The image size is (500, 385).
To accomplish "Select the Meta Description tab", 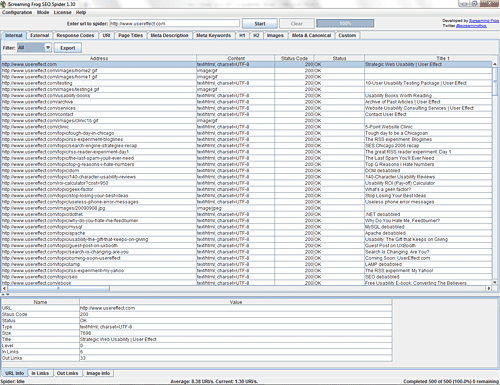I will coord(169,35).
